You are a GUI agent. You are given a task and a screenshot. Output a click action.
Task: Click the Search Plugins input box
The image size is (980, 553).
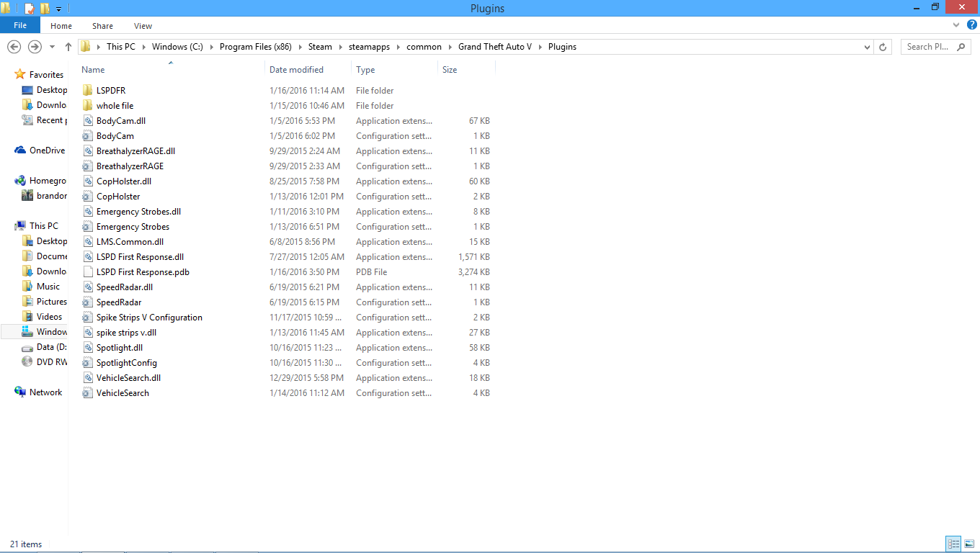935,47
